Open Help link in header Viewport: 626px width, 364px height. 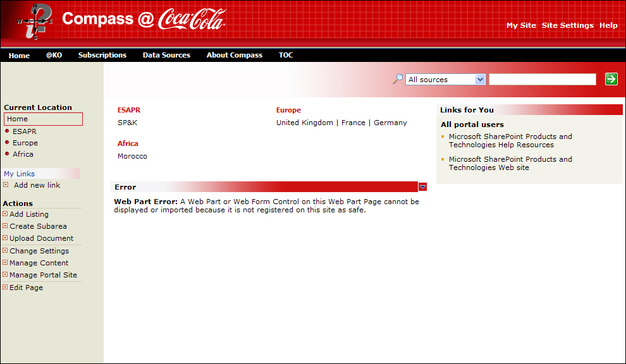tap(608, 25)
